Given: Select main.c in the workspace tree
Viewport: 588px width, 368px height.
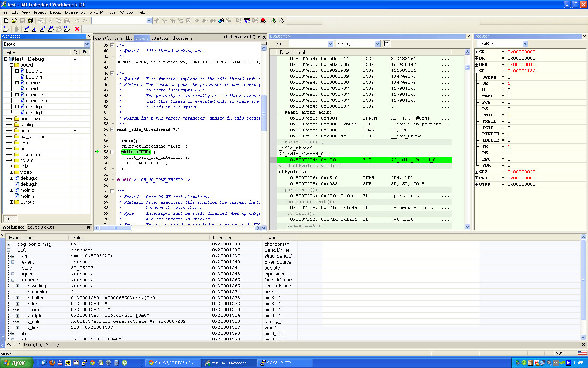Looking at the screenshot, I should [x=27, y=190].
